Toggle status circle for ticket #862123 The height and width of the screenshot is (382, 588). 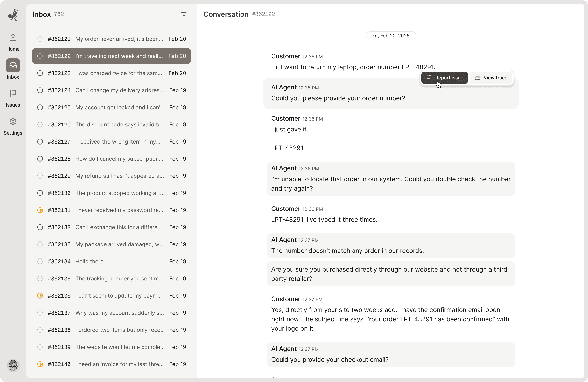40,73
